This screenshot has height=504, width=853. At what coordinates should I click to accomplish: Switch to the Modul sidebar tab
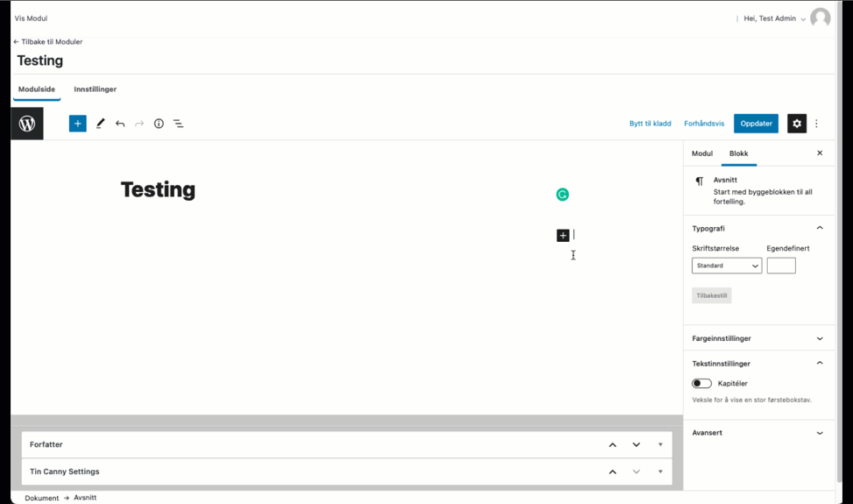point(702,153)
